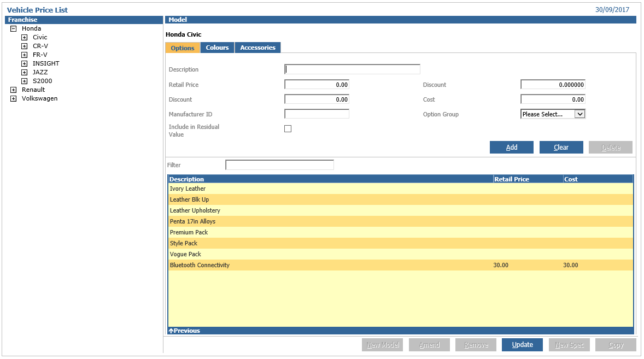The image size is (644, 359).
Task: Click the Description column header
Action: (331, 179)
